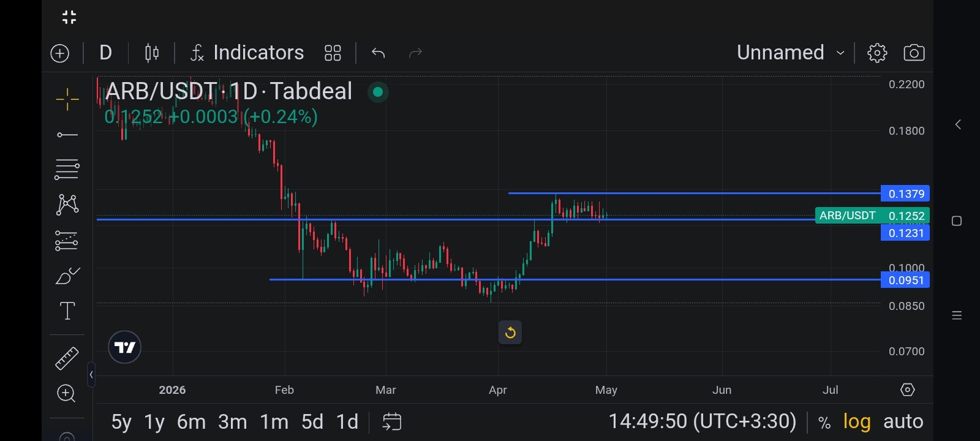980x441 pixels.
Task: Click the 0.2200 price axis label
Action: coord(907,84)
